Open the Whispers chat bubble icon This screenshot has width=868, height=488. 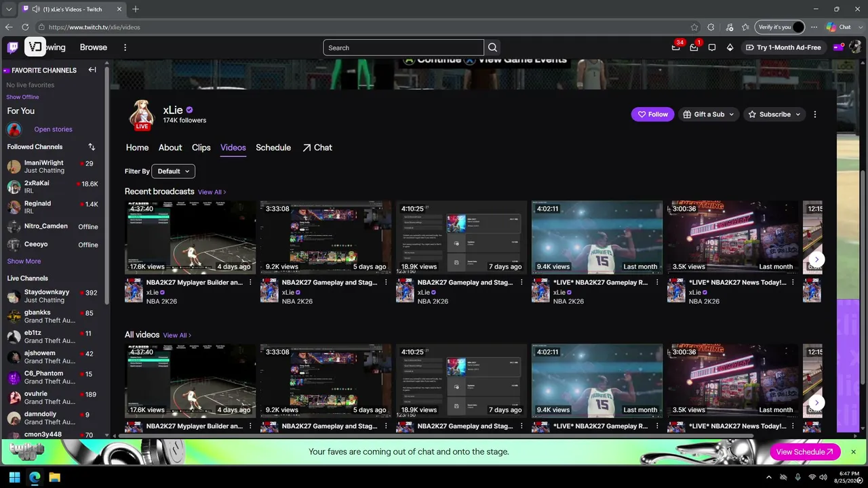pyautogui.click(x=712, y=47)
